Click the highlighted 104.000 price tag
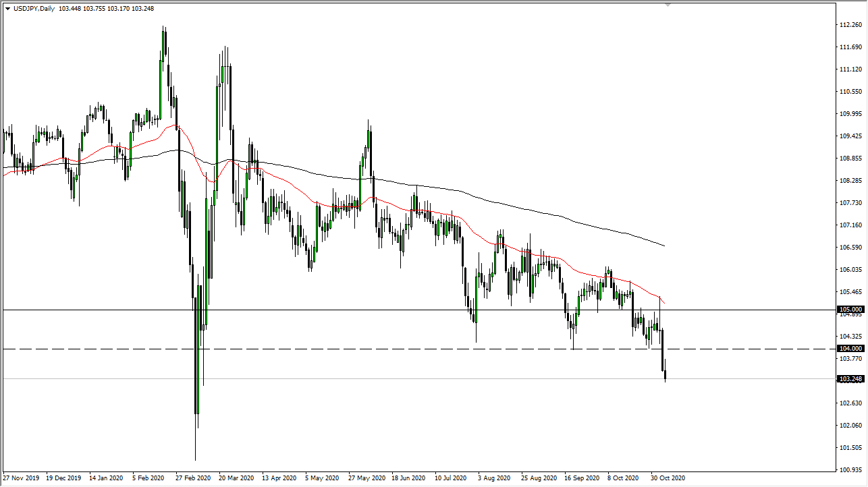Viewport: 868px width, 487px height. [x=851, y=349]
